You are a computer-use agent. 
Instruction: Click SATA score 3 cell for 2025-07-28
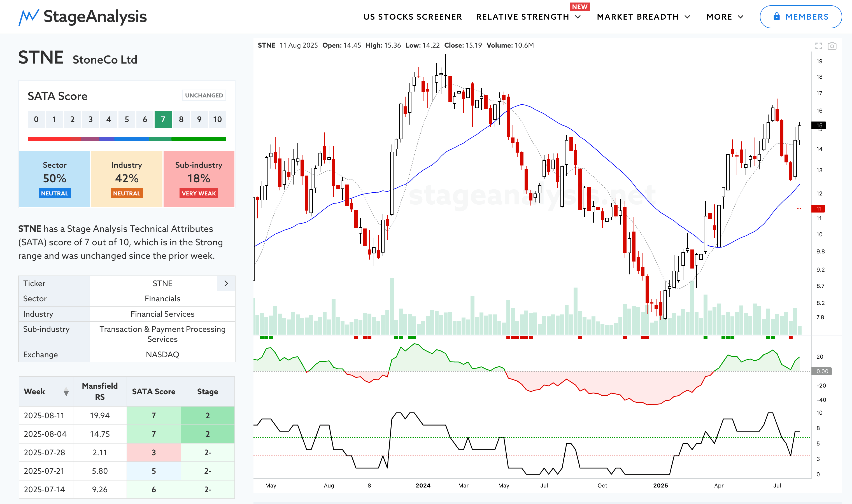(x=153, y=452)
